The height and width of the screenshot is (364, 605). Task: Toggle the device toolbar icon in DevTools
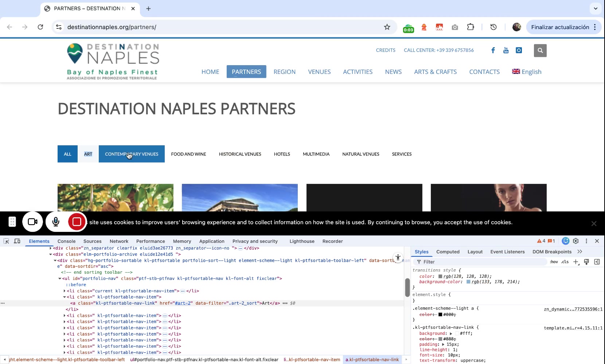[x=17, y=241]
